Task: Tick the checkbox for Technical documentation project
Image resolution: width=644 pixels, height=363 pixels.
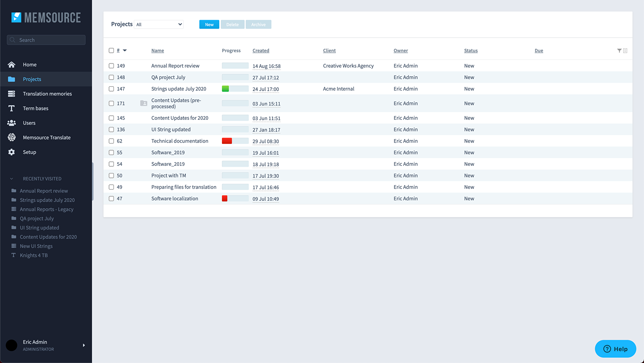Action: pos(111,141)
